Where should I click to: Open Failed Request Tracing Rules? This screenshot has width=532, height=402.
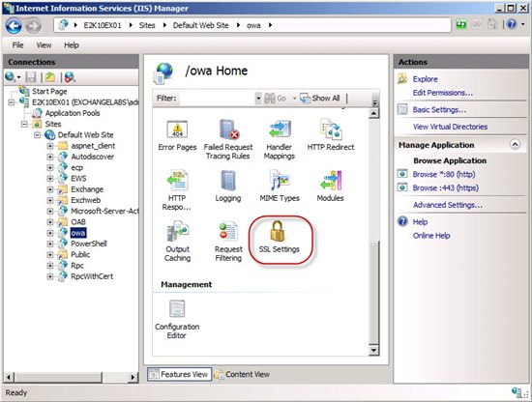click(x=228, y=139)
